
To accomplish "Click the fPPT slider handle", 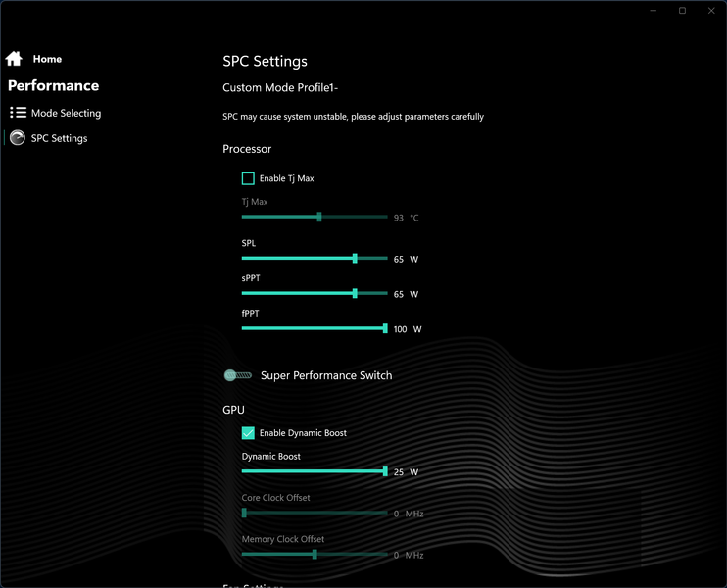I will [x=385, y=328].
